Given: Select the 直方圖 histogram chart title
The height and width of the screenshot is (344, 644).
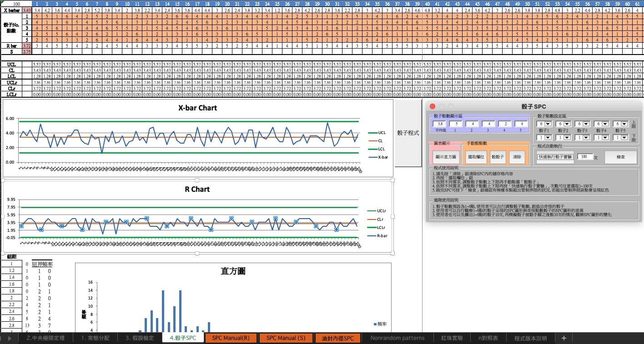Looking at the screenshot, I should click(233, 271).
